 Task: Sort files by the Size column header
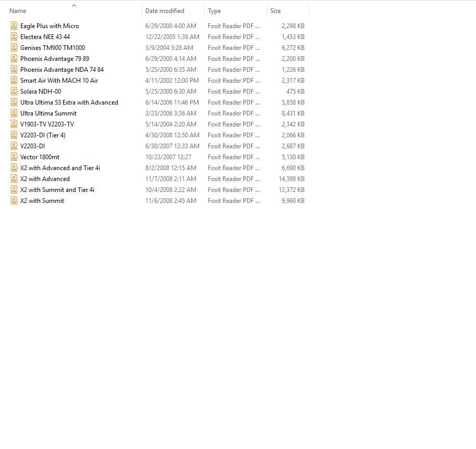275,11
